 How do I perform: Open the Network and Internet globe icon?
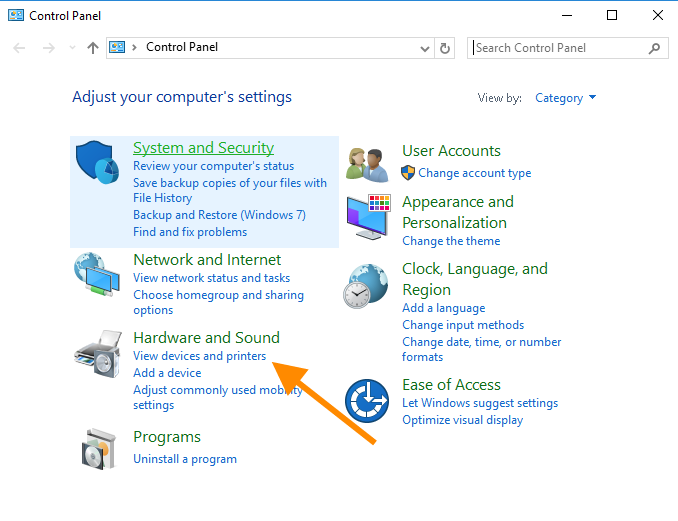point(97,275)
